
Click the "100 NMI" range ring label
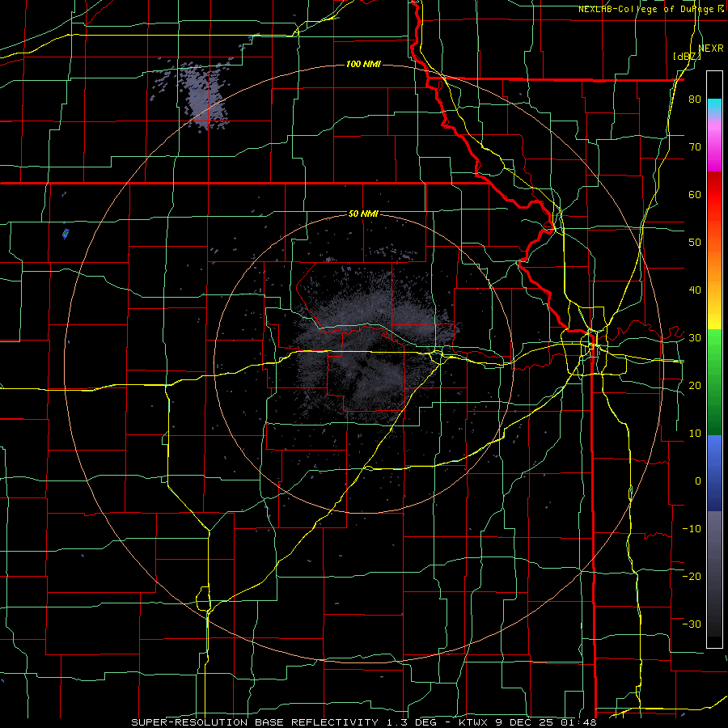(x=363, y=64)
